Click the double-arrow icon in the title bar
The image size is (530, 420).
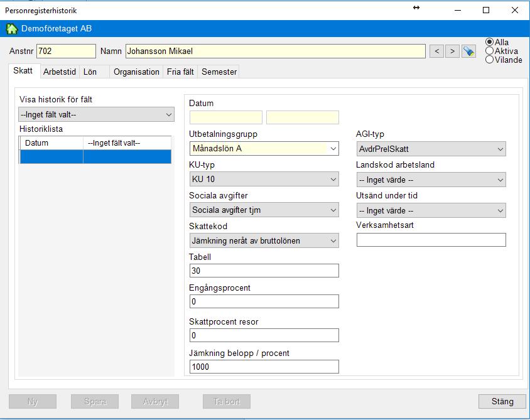click(416, 8)
